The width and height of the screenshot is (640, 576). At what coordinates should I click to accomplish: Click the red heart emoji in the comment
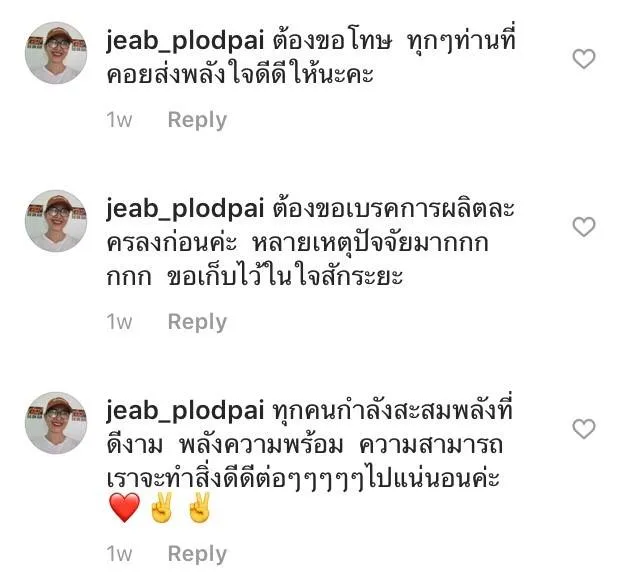tap(124, 508)
